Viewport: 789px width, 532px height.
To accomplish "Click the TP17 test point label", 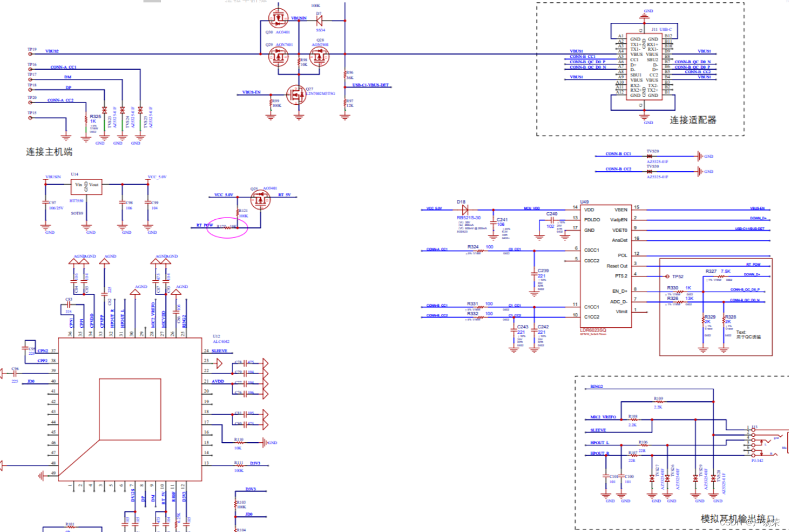I will pos(32,75).
